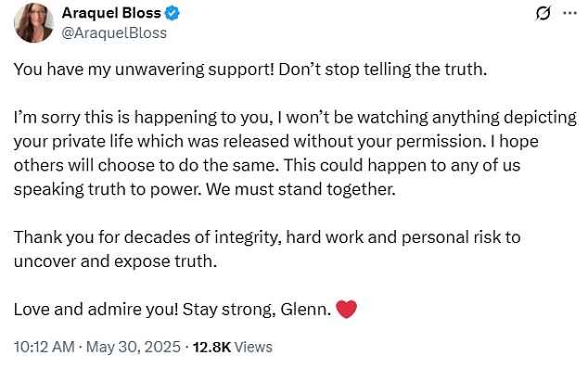588x369 pixels.
Task: Click the red heart emoji
Action: click(346, 310)
